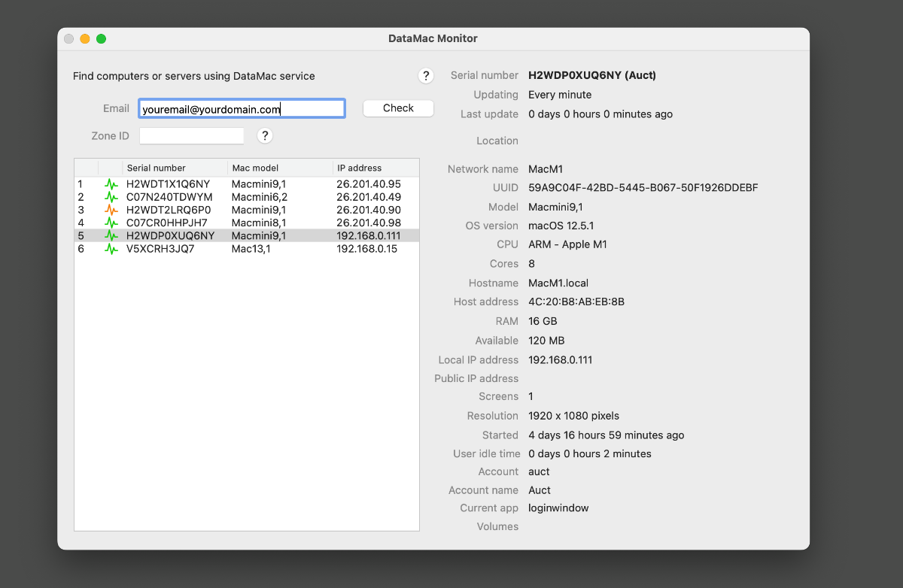Sort by the Serial number column header
Viewport: 903px width, 588px height.
coord(174,168)
